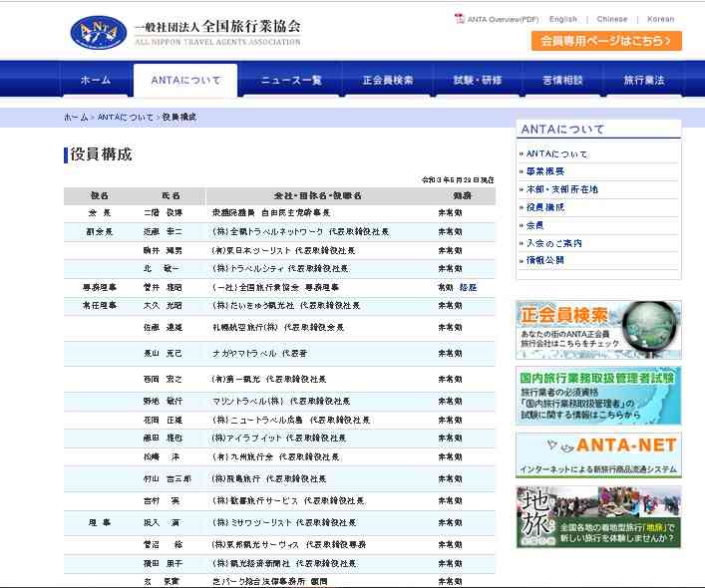Screen dimensions: 705x588
Task: Open sidebar link 役員構成
Action: (544, 207)
